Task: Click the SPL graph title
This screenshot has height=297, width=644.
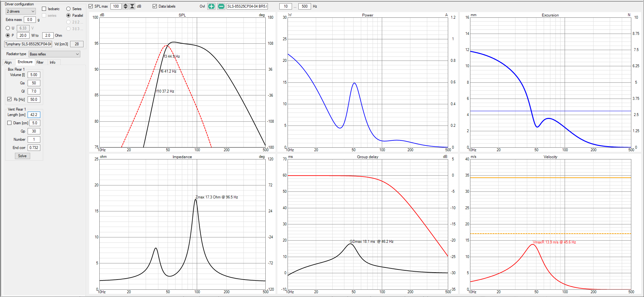Action: (182, 15)
